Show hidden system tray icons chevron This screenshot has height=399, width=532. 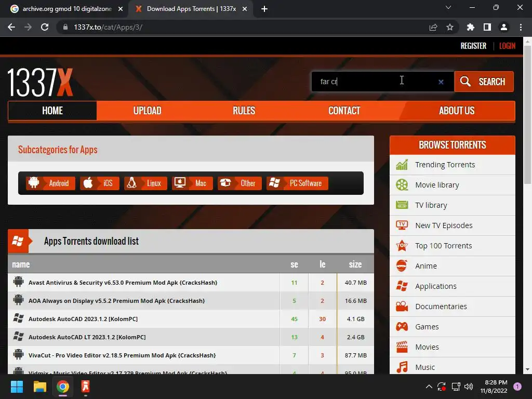pyautogui.click(x=429, y=387)
